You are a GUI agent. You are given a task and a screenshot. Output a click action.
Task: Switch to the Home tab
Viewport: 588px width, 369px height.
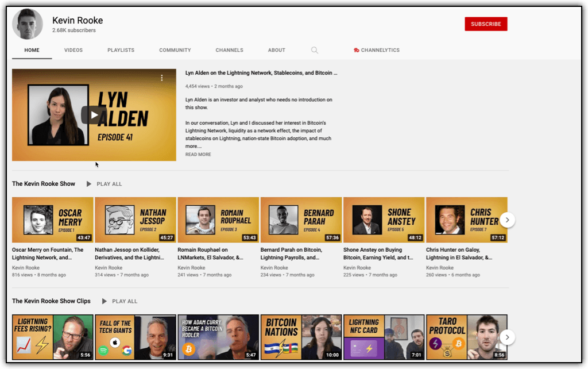[x=32, y=51]
